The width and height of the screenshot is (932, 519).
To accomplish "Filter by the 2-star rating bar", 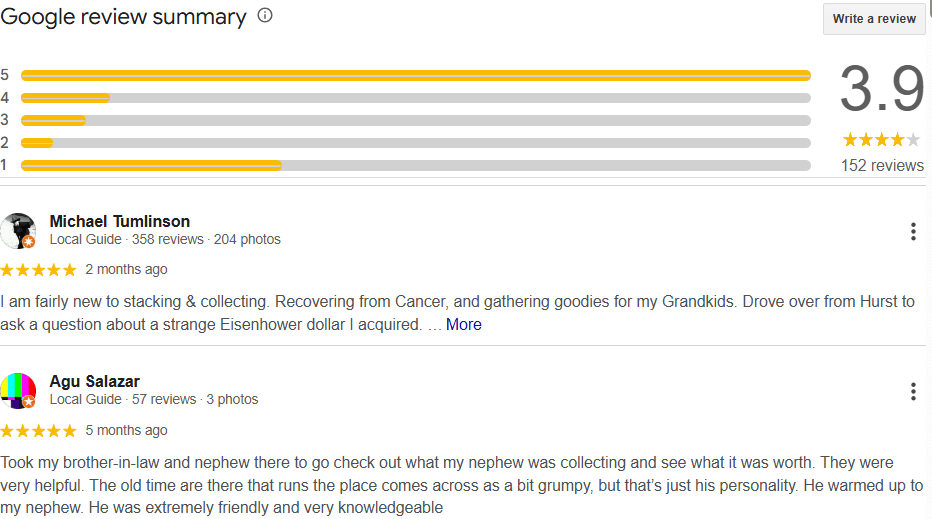I will tap(415, 143).
